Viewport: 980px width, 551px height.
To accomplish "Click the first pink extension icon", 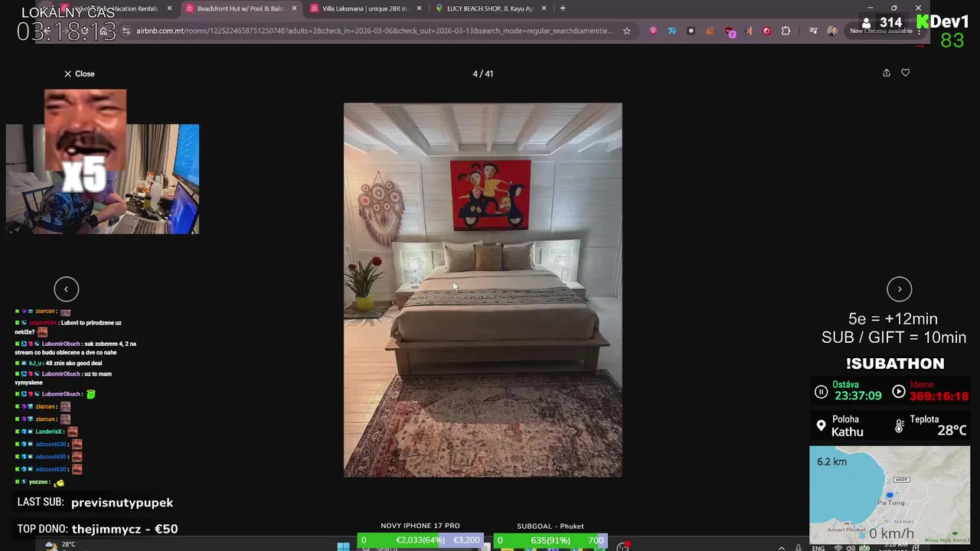I will [653, 31].
